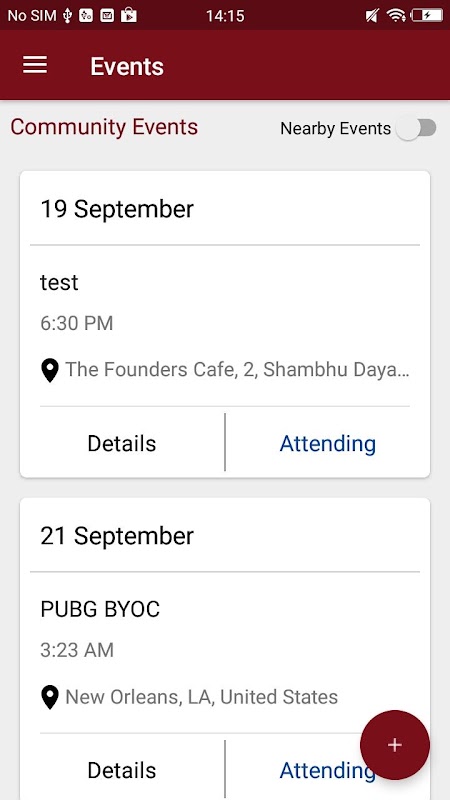Tap the mail notification icon in status bar
The width and height of the screenshot is (450, 800).
coord(107,16)
